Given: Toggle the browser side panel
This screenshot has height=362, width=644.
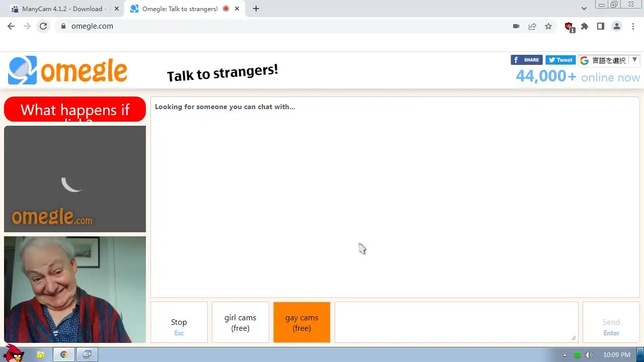Looking at the screenshot, I should coord(601,26).
